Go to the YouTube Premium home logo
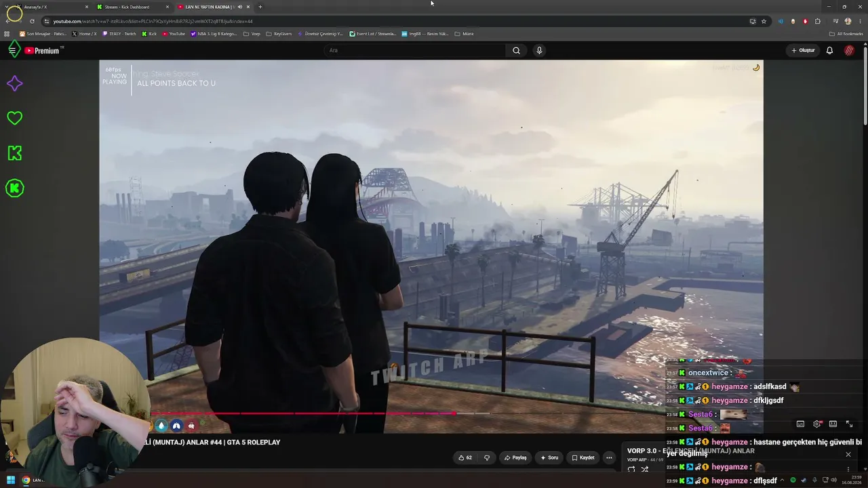 click(x=43, y=50)
